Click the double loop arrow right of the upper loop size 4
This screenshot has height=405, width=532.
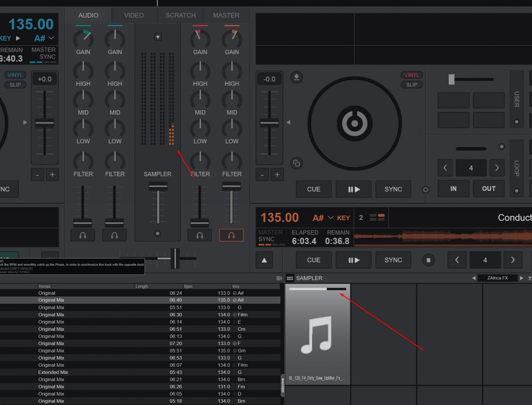pyautogui.click(x=497, y=168)
